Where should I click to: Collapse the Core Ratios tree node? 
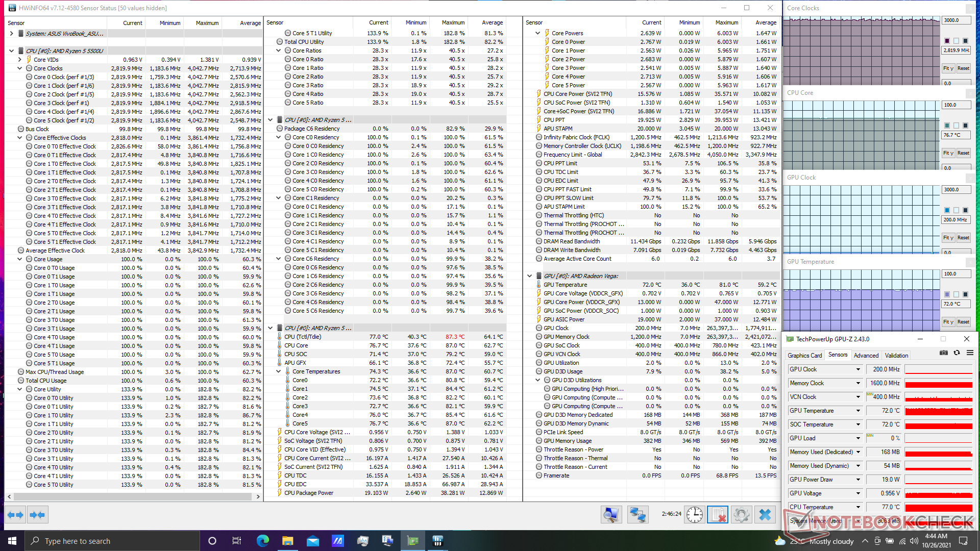(x=279, y=51)
